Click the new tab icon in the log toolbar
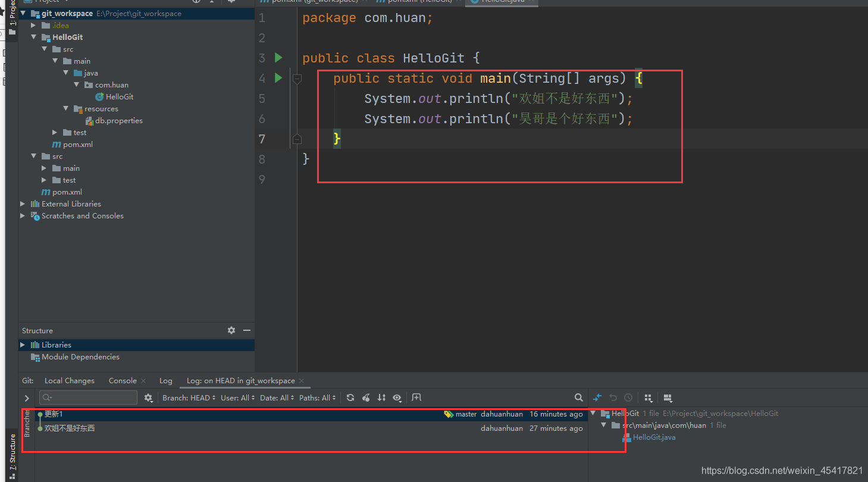 (416, 398)
